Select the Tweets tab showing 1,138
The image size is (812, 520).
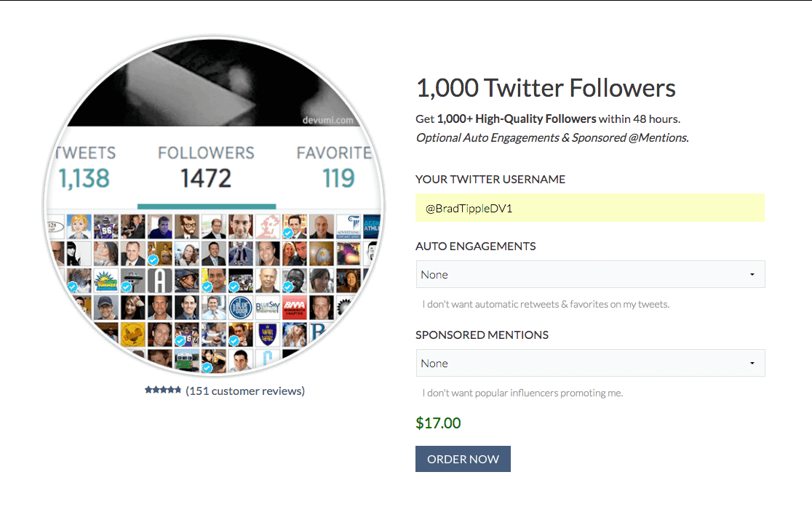pyautogui.click(x=85, y=168)
